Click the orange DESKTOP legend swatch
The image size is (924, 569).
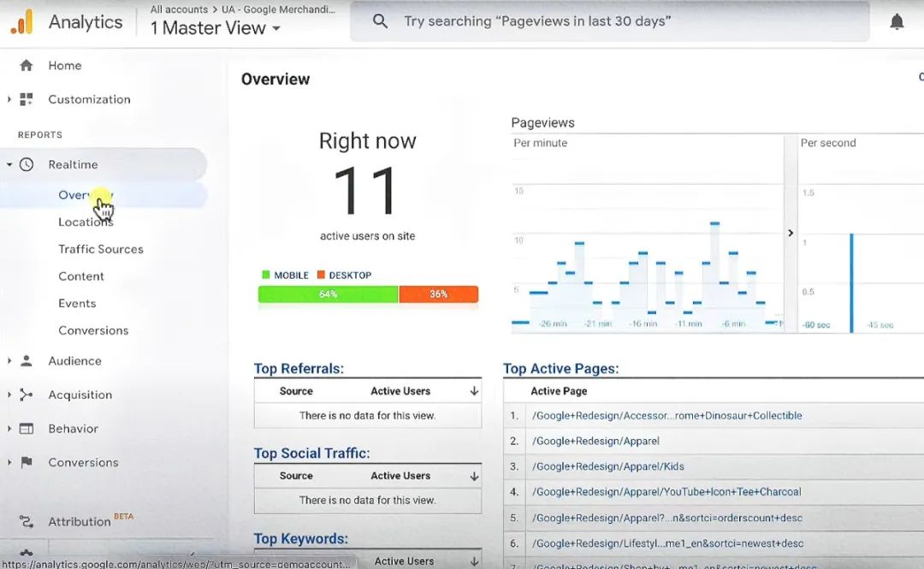tap(321, 275)
